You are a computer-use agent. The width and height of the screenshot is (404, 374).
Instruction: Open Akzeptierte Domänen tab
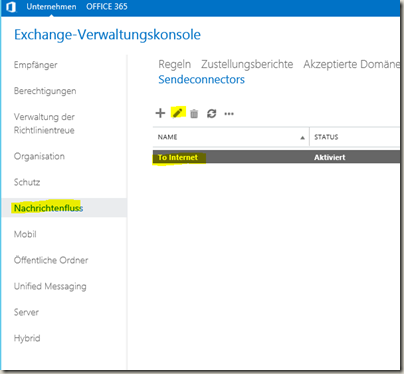point(351,64)
